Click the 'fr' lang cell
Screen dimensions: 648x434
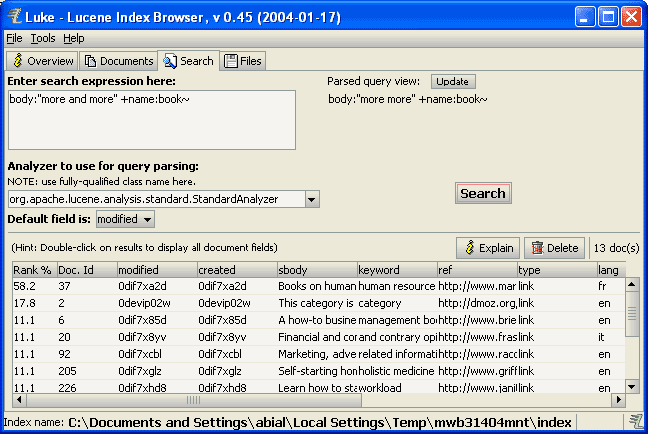click(611, 286)
